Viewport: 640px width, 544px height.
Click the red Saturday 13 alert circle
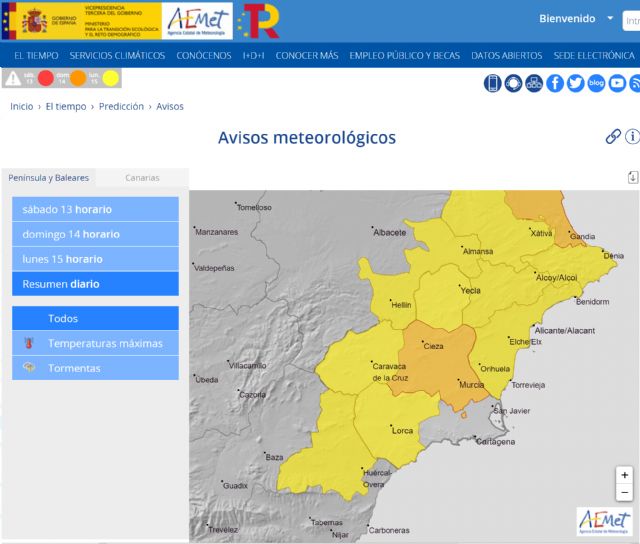[46, 78]
